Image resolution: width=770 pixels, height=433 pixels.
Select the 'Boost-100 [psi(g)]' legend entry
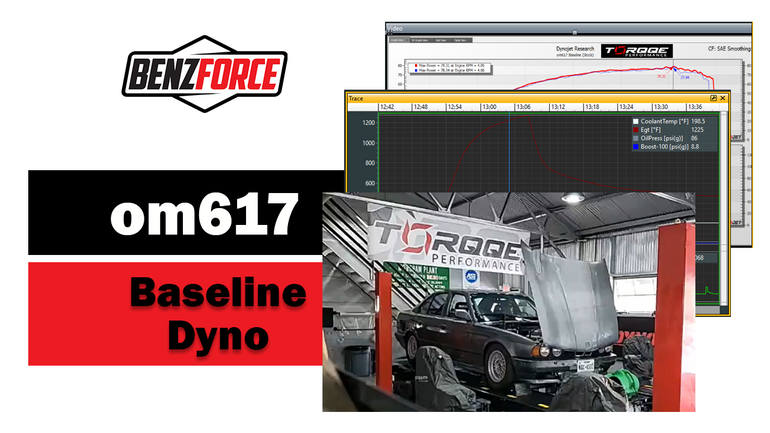(664, 146)
